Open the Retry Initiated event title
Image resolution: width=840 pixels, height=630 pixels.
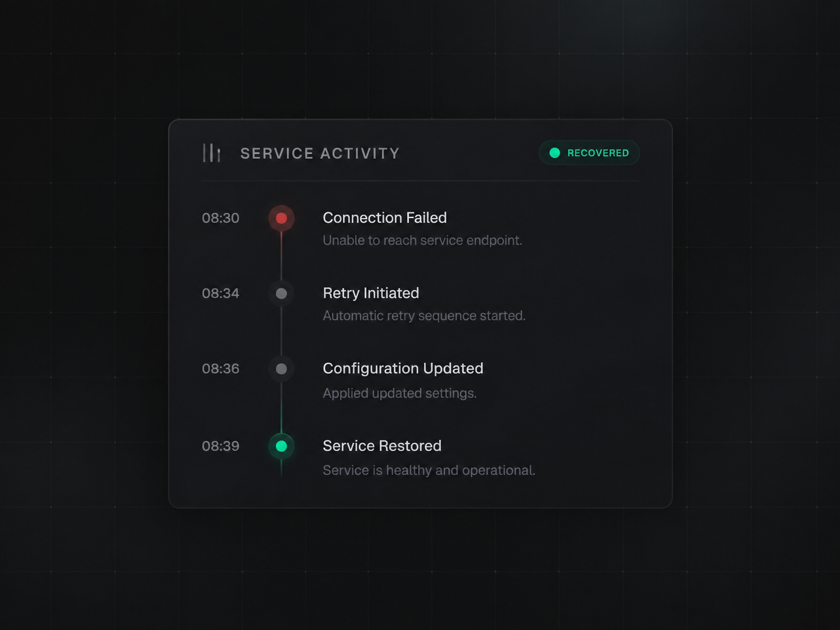[371, 293]
